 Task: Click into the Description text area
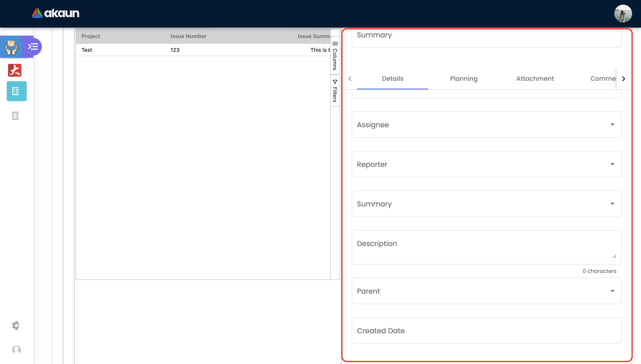click(486, 247)
